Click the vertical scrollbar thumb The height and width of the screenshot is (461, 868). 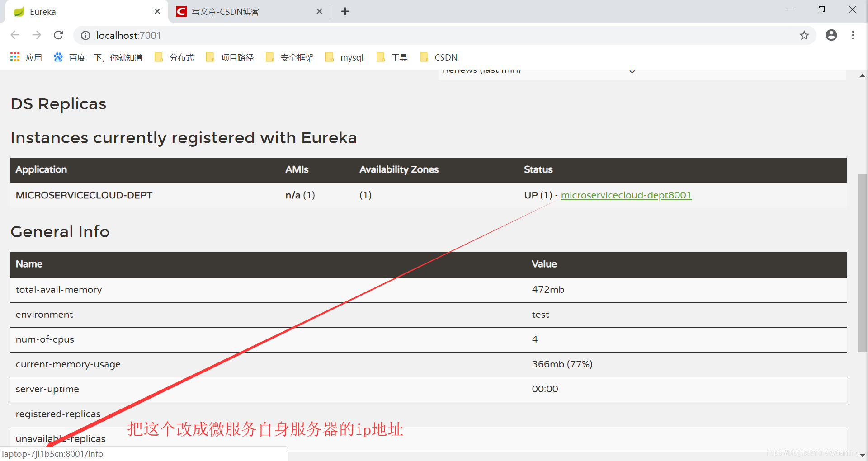(862, 263)
